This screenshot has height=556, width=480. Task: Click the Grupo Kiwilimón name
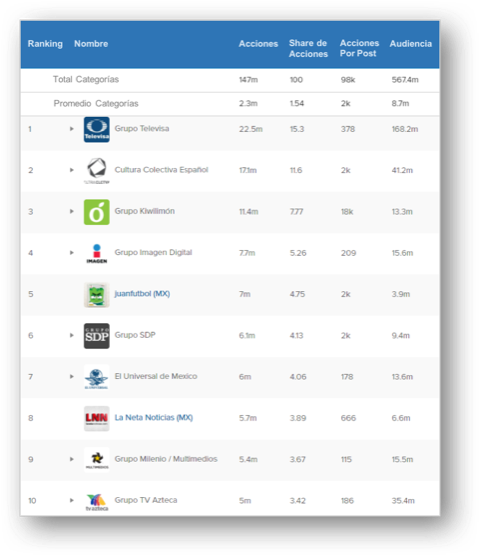pos(144,211)
